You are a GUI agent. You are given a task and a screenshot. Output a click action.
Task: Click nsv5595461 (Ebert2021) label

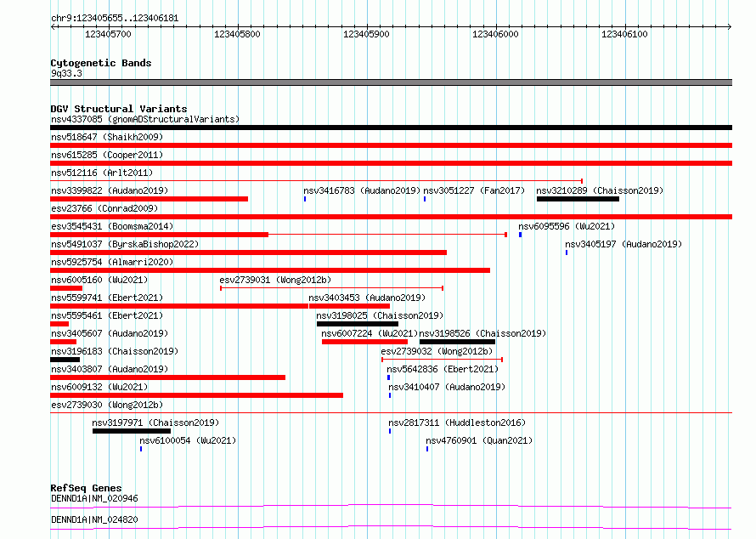click(107, 315)
